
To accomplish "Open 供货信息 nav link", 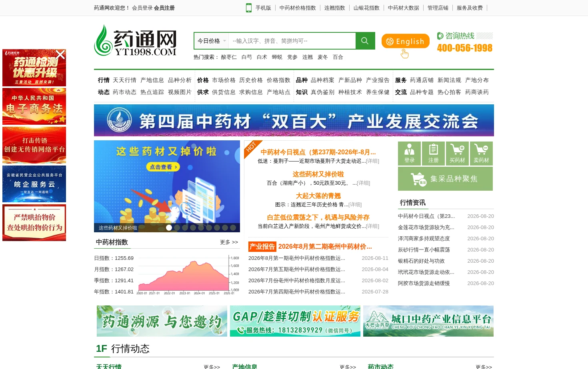I will pos(224,92).
